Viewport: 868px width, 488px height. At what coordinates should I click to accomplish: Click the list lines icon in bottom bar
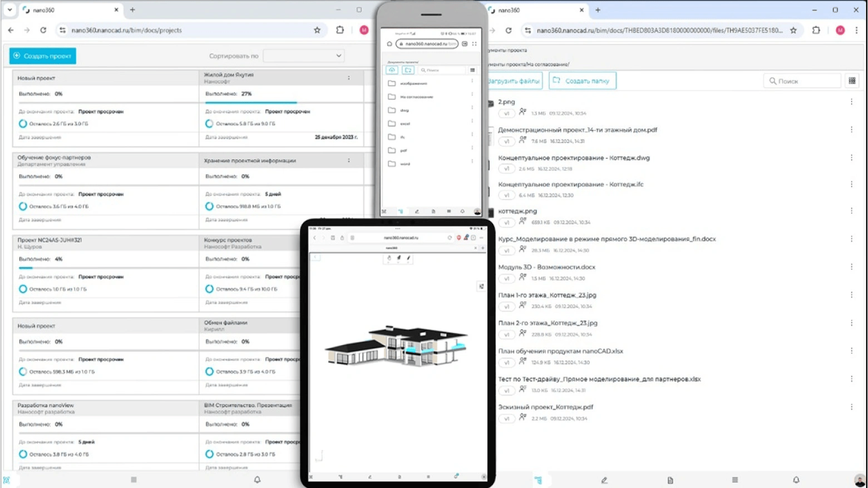734,480
